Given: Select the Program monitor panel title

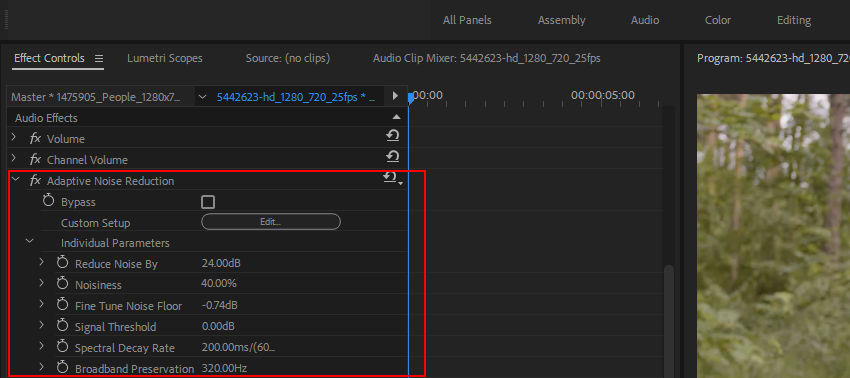Looking at the screenshot, I should pos(773,58).
